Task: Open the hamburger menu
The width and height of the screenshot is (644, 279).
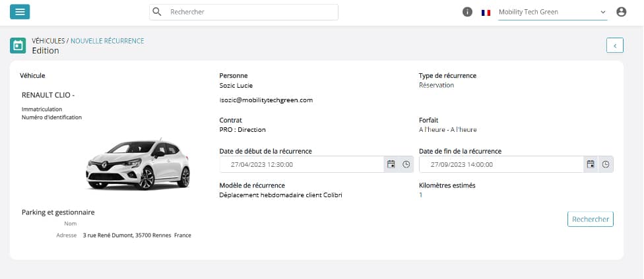Action: [x=20, y=12]
